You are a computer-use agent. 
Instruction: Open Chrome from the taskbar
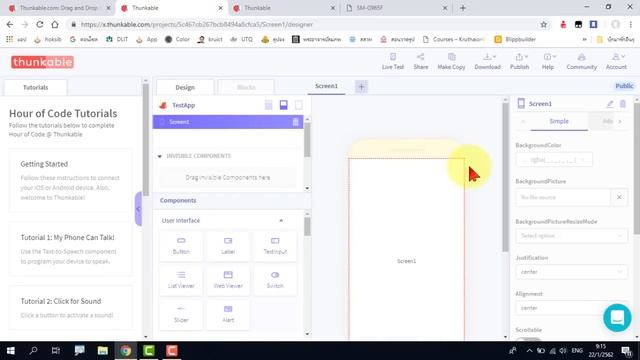[125, 351]
